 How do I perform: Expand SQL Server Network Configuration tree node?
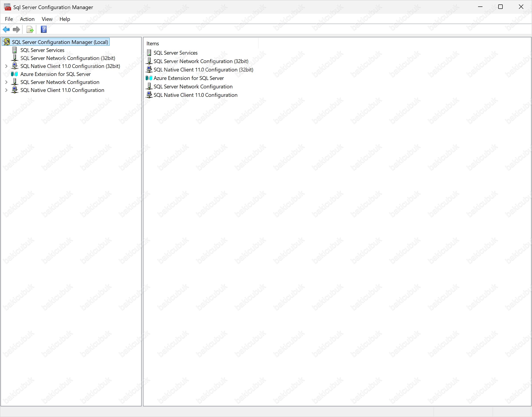(6, 82)
